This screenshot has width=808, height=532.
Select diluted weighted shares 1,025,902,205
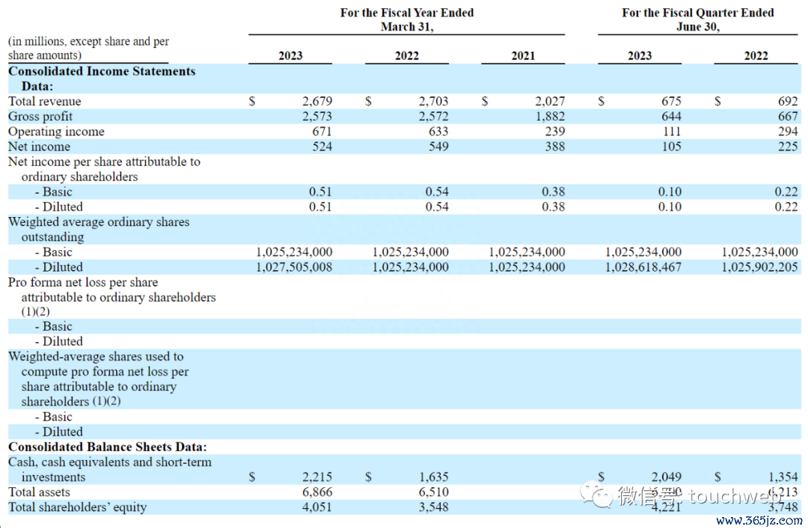pos(759,267)
